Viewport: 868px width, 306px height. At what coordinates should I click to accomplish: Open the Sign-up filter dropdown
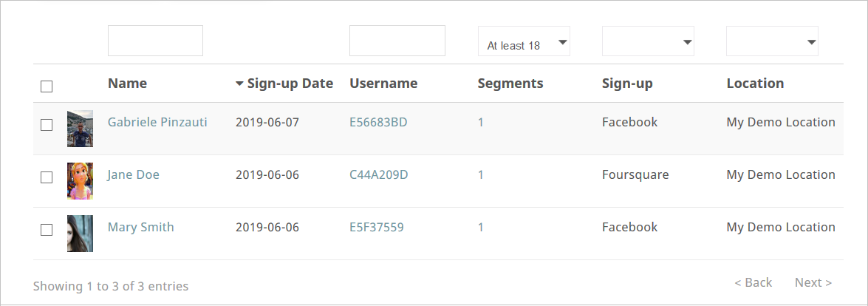pyautogui.click(x=648, y=41)
